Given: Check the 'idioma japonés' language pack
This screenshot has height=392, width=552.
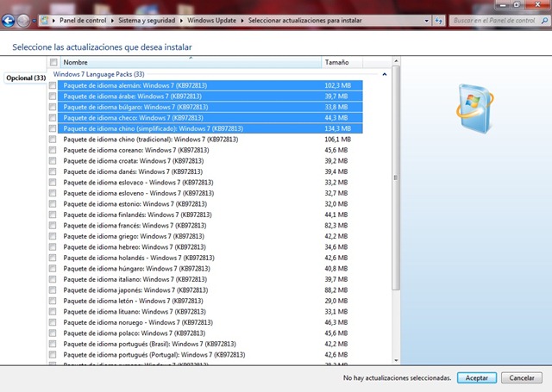Looking at the screenshot, I should click(53, 290).
